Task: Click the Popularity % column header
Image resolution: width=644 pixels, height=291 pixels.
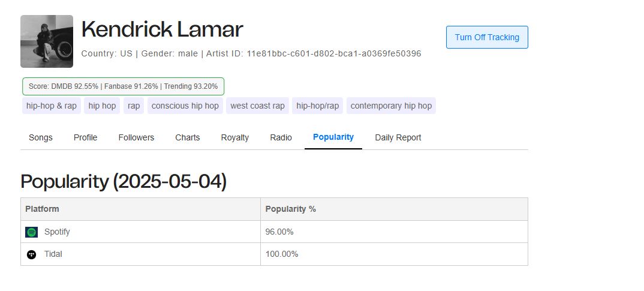Action: (291, 209)
